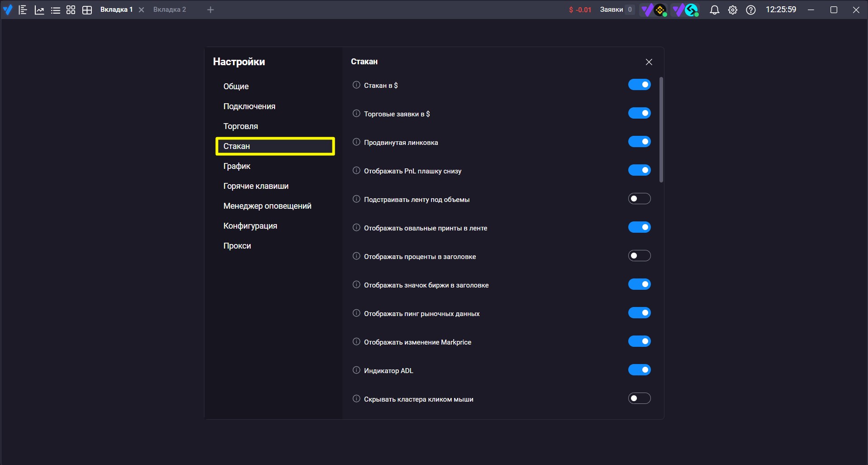Switch to Вкладка 2 tab

(x=170, y=10)
